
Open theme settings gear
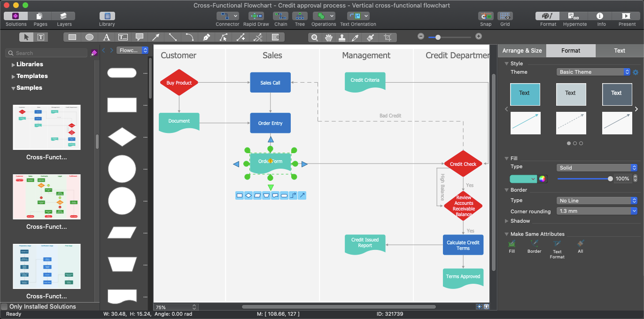tap(636, 72)
